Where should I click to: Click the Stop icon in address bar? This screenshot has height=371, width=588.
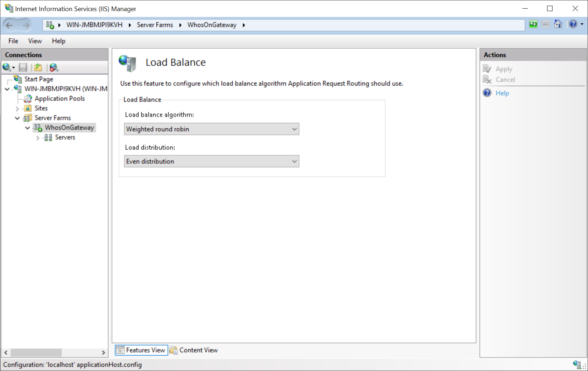pos(546,24)
